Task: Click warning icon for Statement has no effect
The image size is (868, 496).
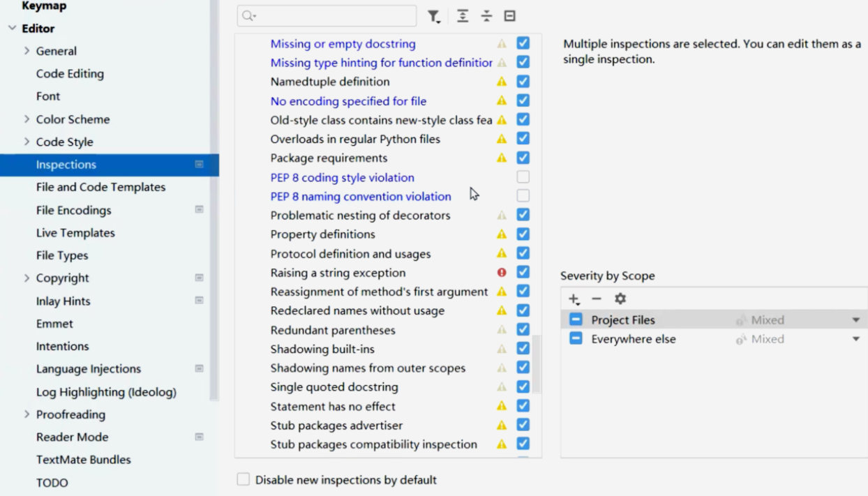Action: click(502, 406)
